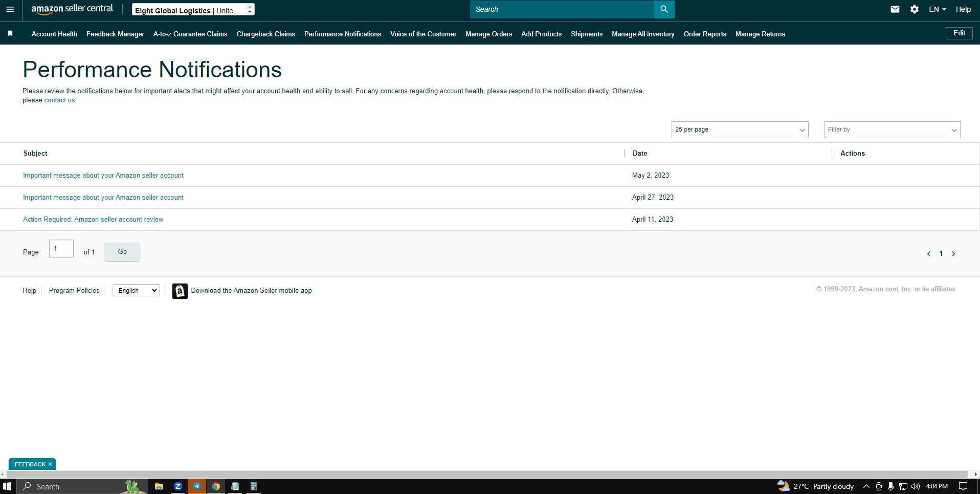Viewport: 980px width, 494px height.
Task: Open Manage All Inventory
Action: pos(643,34)
